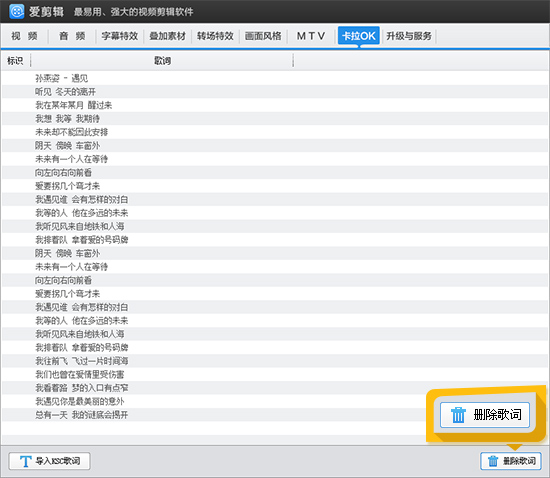
Task: Select lyric row 未来却不能因此安排
Action: click(x=275, y=132)
